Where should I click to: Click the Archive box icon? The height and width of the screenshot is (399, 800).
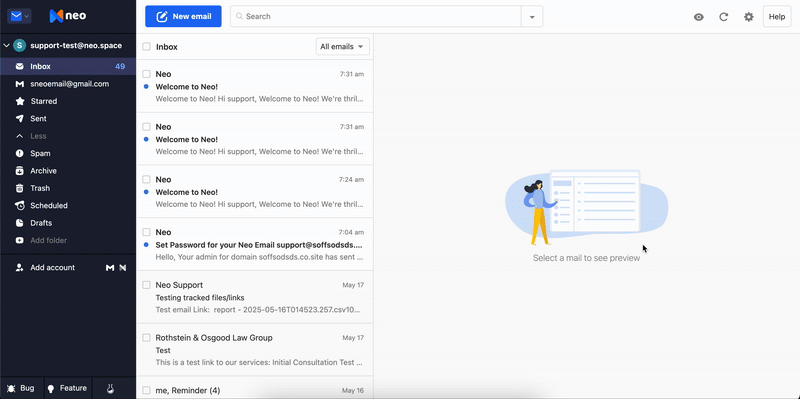[x=19, y=170]
